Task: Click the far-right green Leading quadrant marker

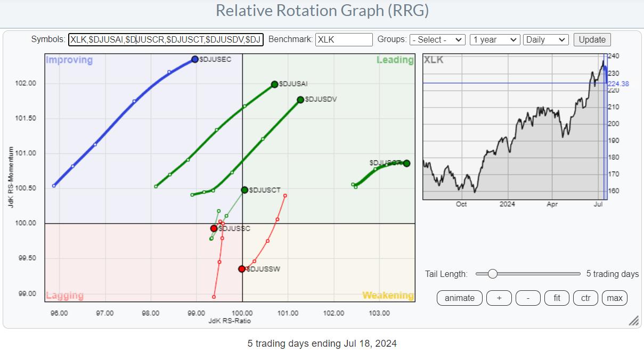Action: point(406,164)
